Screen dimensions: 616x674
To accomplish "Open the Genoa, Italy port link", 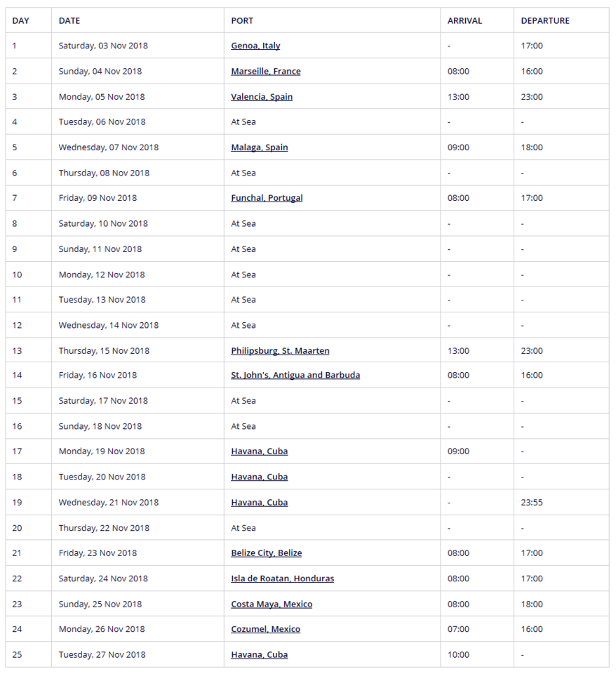I will click(x=255, y=46).
